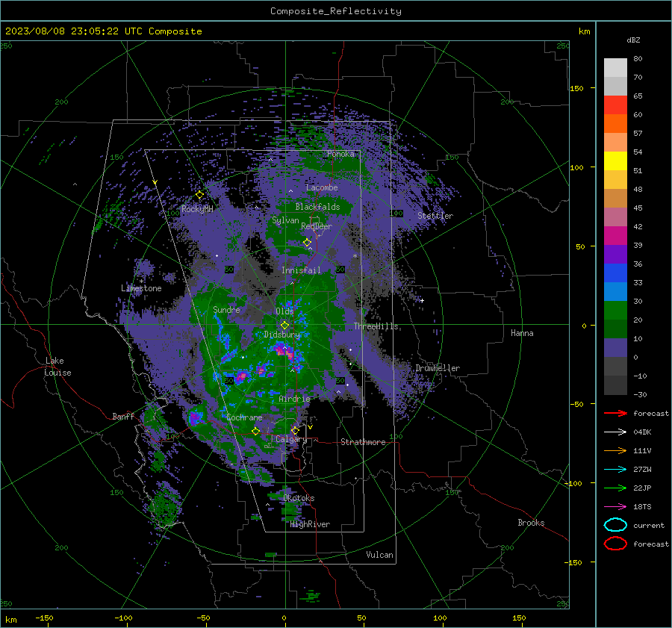Click the HighRiver city label

(310, 525)
